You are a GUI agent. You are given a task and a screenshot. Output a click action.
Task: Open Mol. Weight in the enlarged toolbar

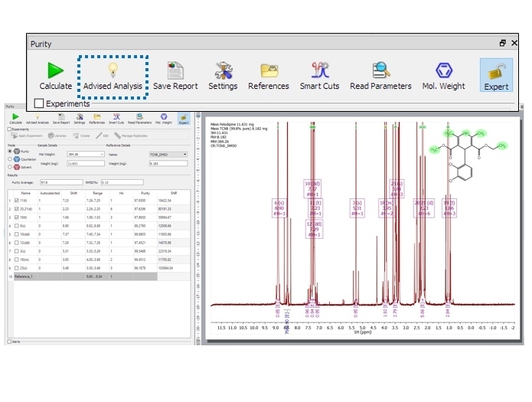[x=443, y=76]
